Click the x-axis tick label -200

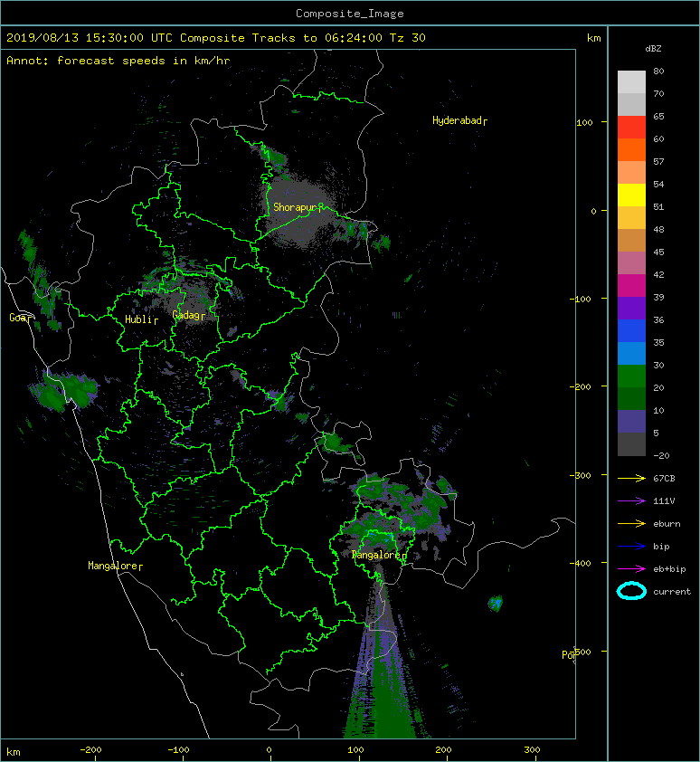(90, 750)
